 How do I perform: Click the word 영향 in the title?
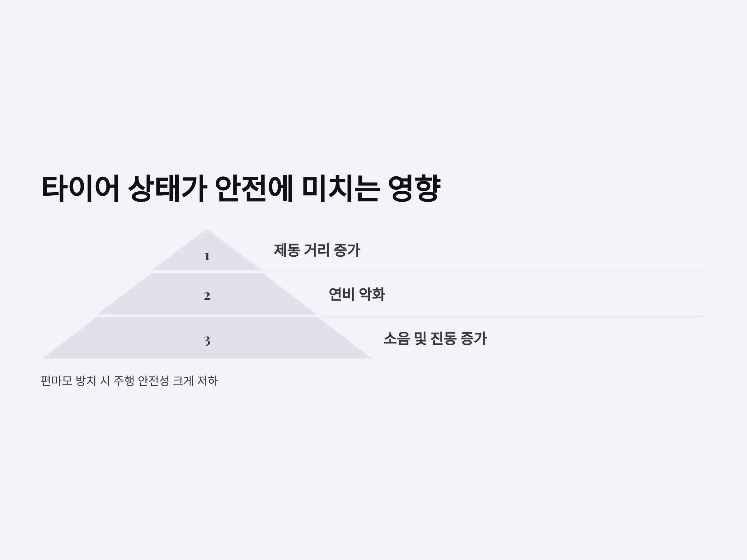[x=414, y=188]
